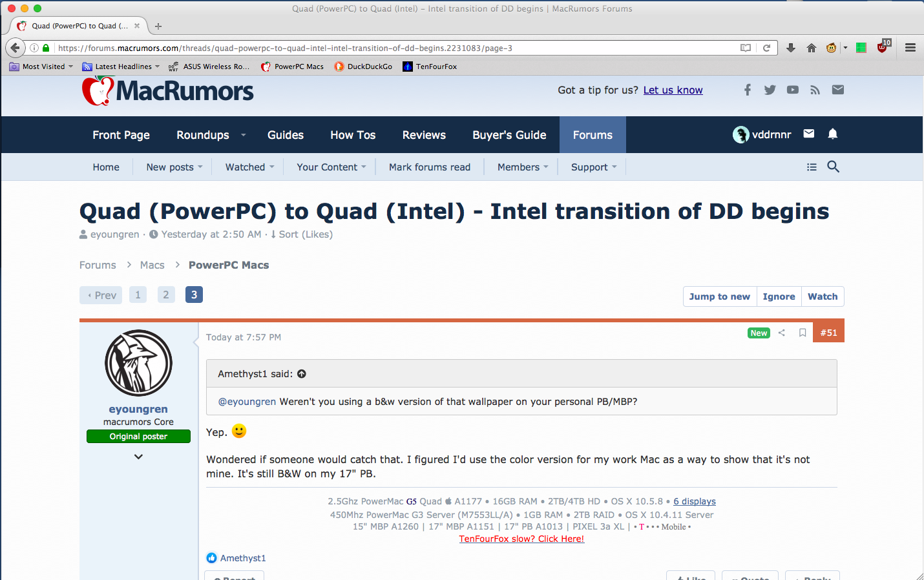Go to previous page with Prev
The image size is (924, 580).
pos(101,295)
